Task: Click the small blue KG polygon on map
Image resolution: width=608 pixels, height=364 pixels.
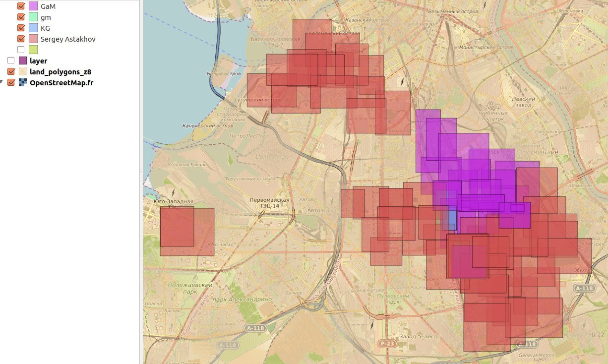Action: (452, 219)
